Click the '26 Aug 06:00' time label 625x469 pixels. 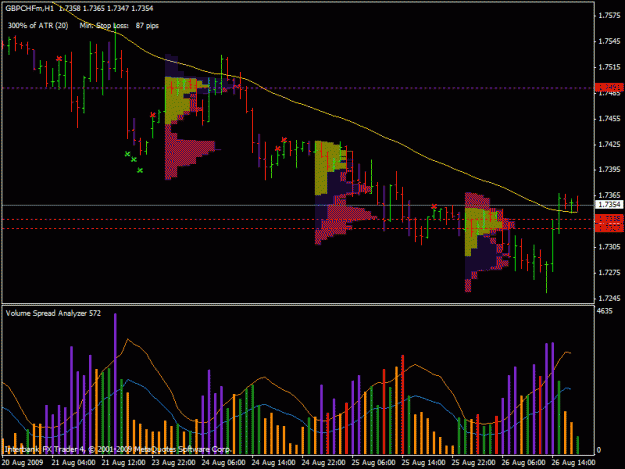tap(523, 463)
